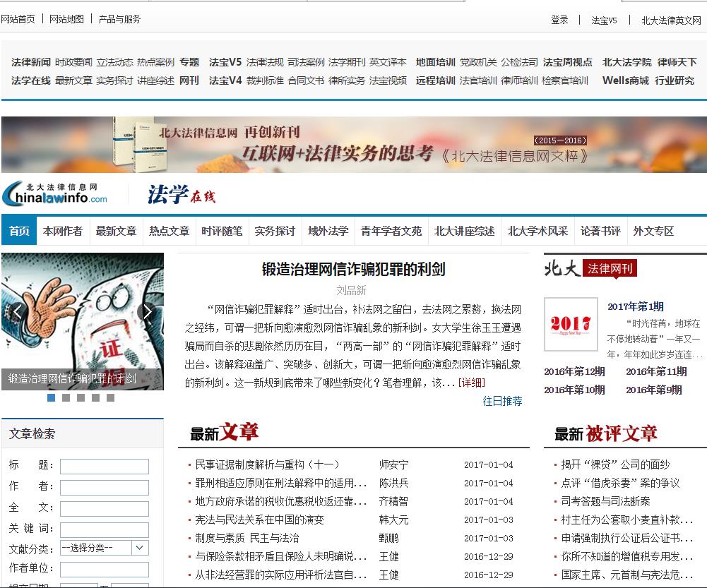The image size is (707, 588).
Task: Click 法律新闻 in the navigation panel
Action: 31,61
